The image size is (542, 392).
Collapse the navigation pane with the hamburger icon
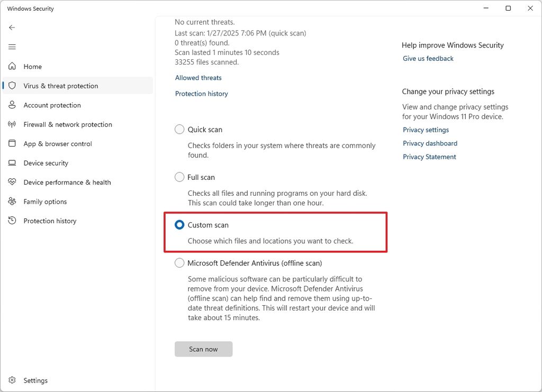tap(12, 47)
